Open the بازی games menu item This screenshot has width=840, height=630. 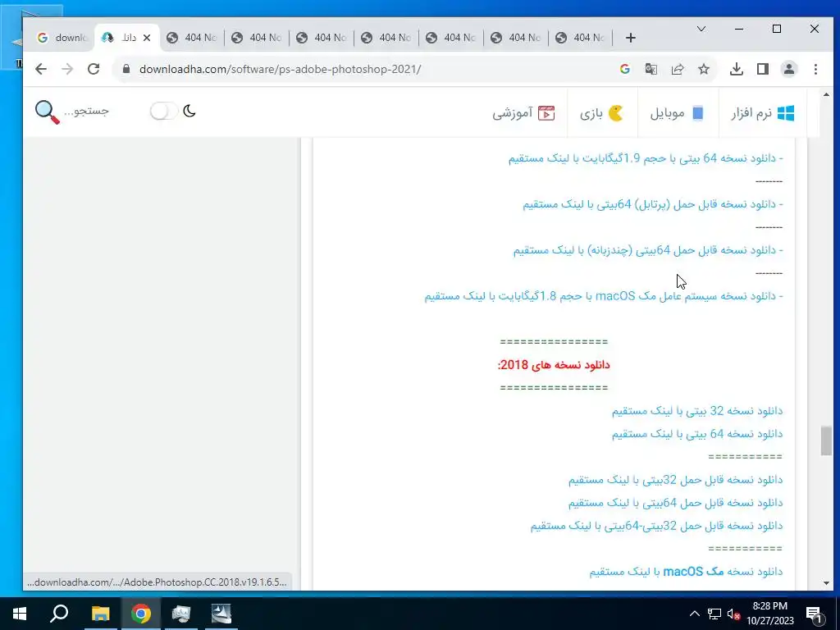(x=601, y=113)
